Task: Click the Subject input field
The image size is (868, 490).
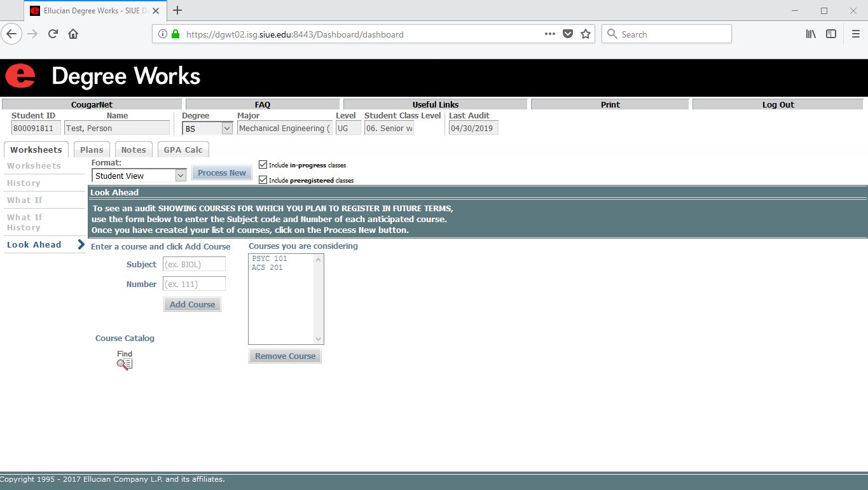Action: click(194, 264)
